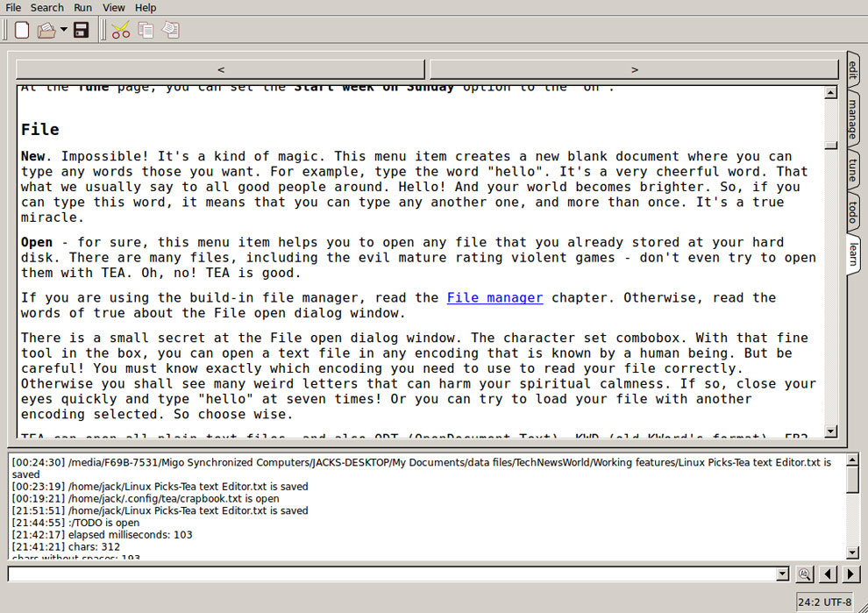Go forward with the > navigation button

pos(635,70)
